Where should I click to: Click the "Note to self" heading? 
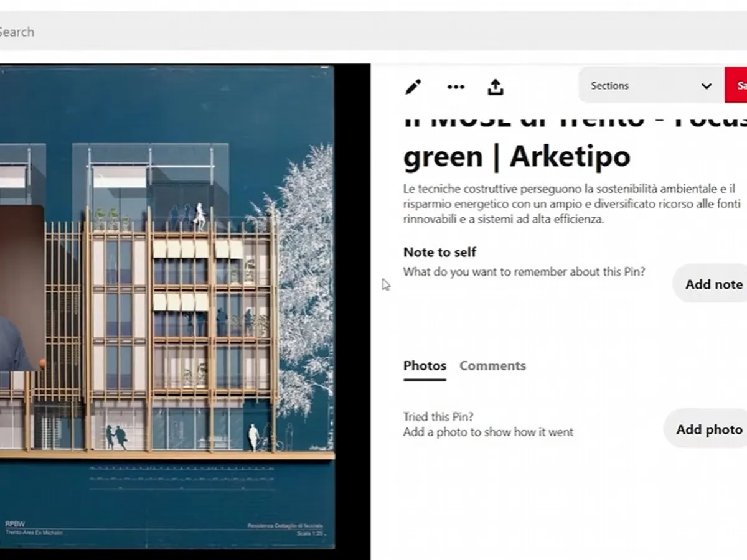439,252
